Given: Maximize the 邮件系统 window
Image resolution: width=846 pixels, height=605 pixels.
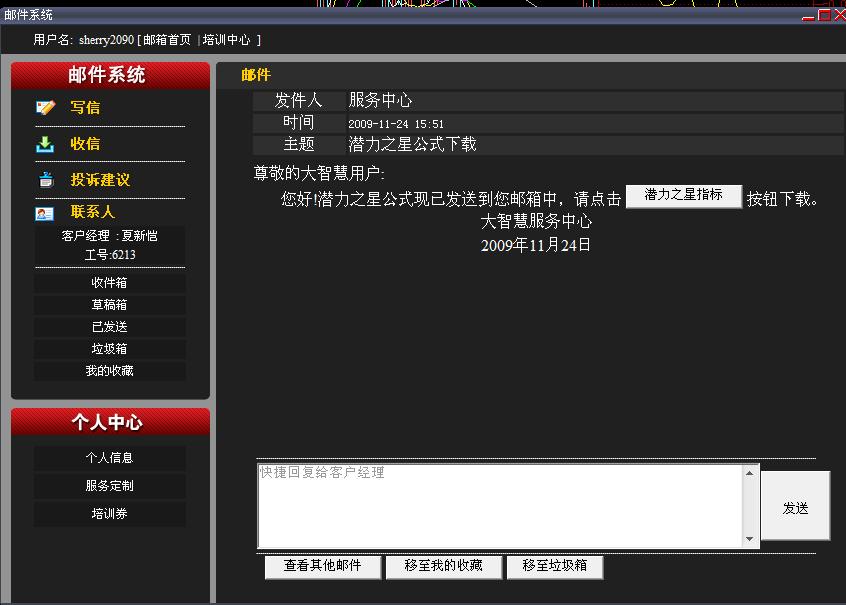Looking at the screenshot, I should [824, 15].
